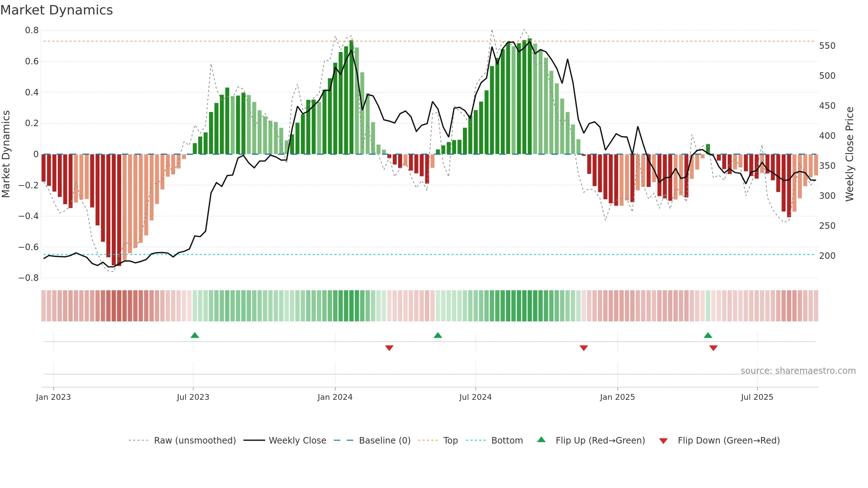Click the −0.8 left axis tick label
This screenshot has width=868, height=488.
click(x=29, y=278)
